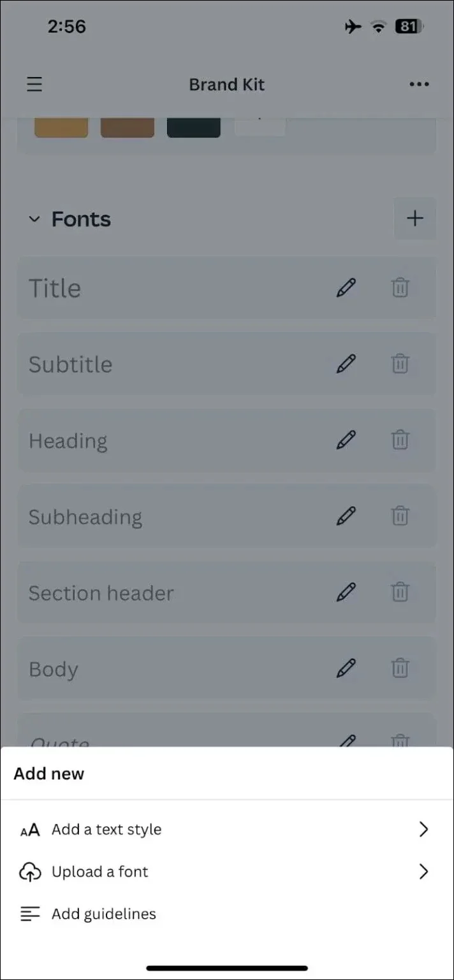Click the plus icon beside Fonts
Viewport: 454px width, 980px height.
pyautogui.click(x=415, y=219)
